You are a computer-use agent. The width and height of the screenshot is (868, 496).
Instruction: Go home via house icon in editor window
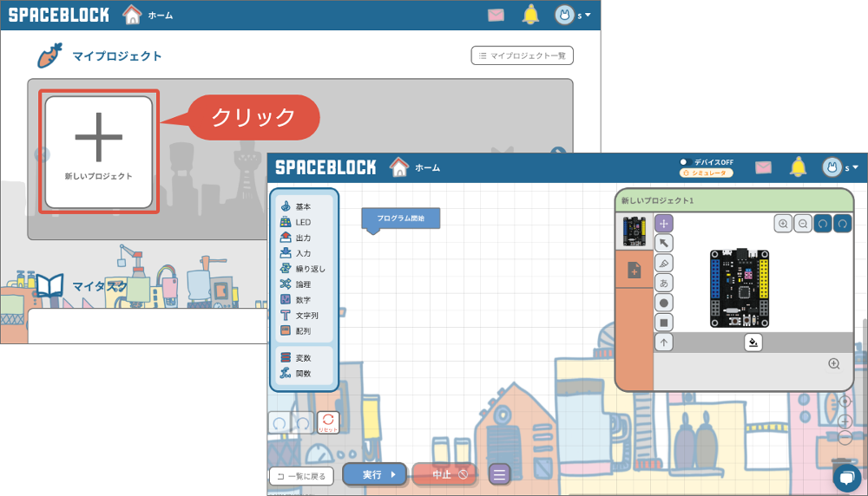pos(399,167)
